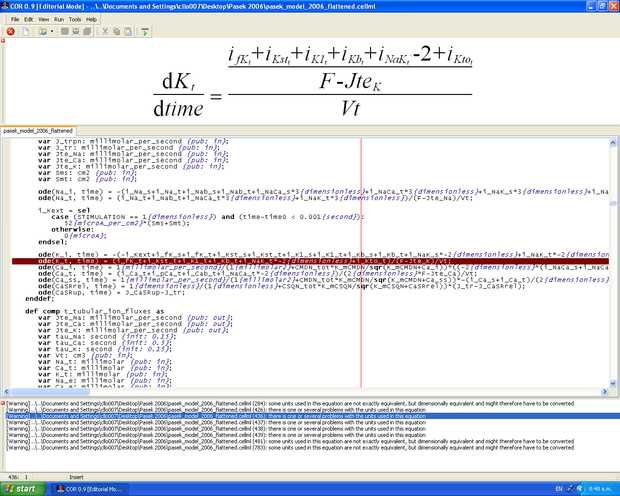
Task: Click the ode(CaSRup, time) line
Action: (x=112, y=292)
